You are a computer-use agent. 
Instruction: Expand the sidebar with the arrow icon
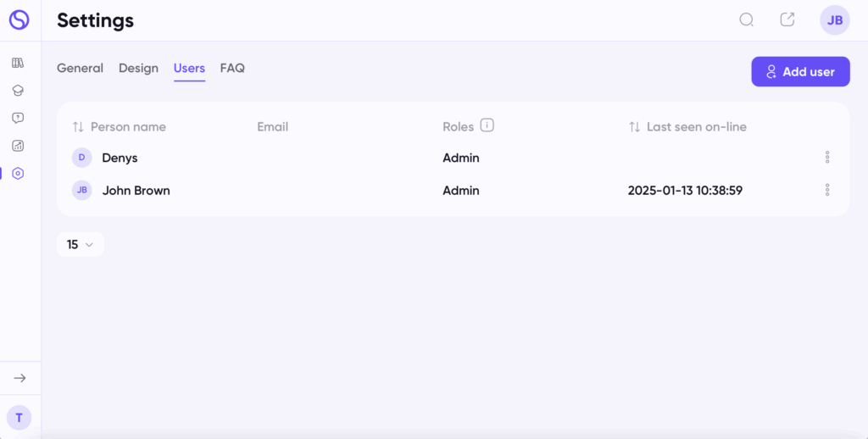[x=20, y=378]
